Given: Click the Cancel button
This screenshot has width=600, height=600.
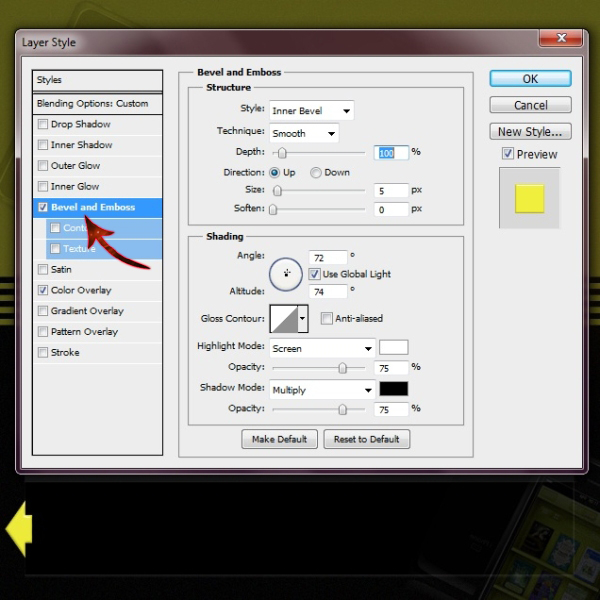Looking at the screenshot, I should click(x=530, y=105).
